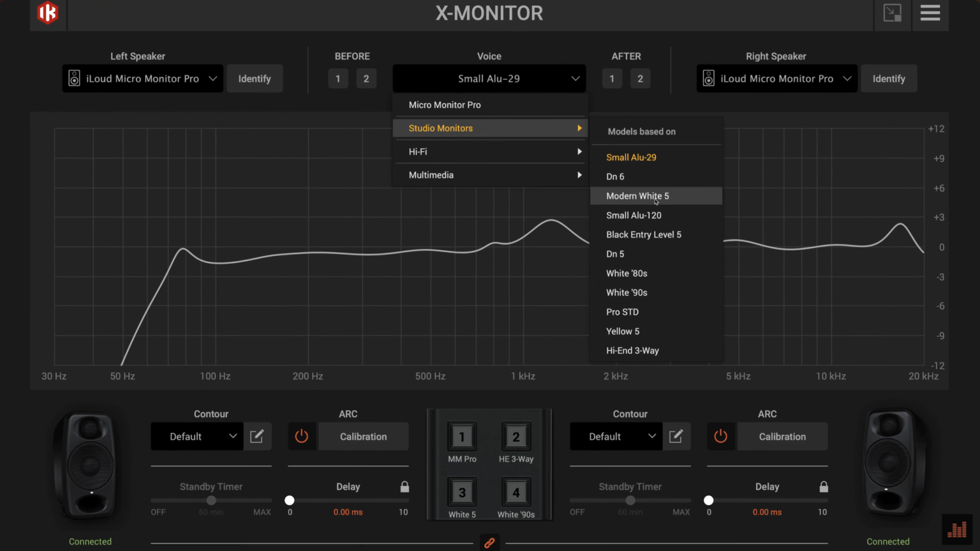Select voice preset 3 White 5
The image size is (980, 551).
(462, 492)
